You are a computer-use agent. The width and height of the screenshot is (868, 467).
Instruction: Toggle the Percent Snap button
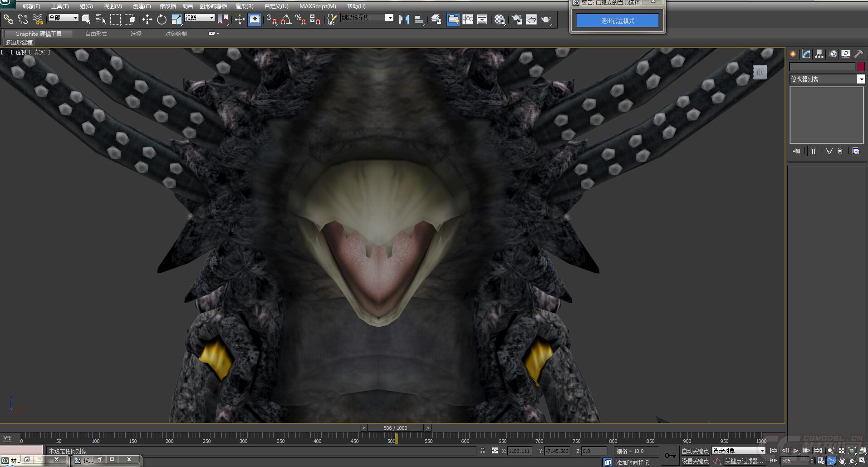tap(300, 19)
